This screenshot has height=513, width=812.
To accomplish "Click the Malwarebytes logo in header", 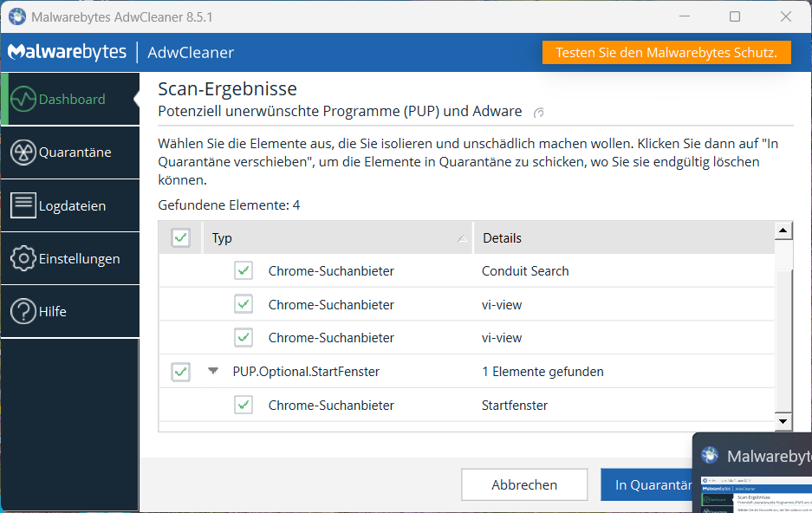I will (68, 53).
